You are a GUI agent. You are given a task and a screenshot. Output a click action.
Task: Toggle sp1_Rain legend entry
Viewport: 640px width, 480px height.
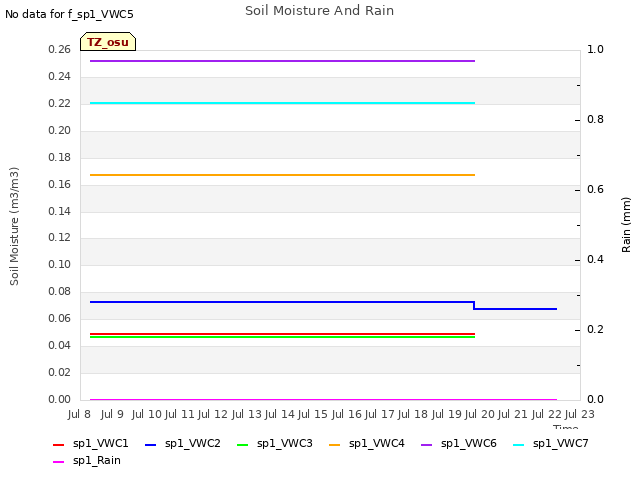[x=87, y=461]
